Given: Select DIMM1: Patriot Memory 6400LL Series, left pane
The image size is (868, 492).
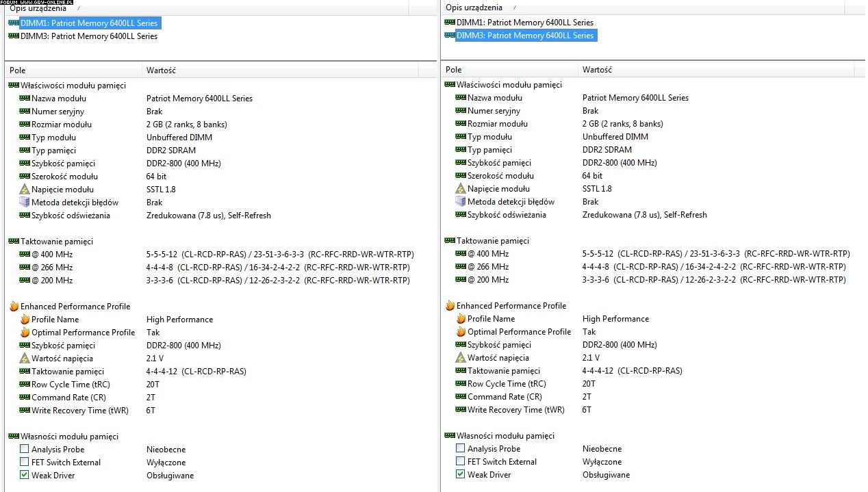Looking at the screenshot, I should coord(89,23).
